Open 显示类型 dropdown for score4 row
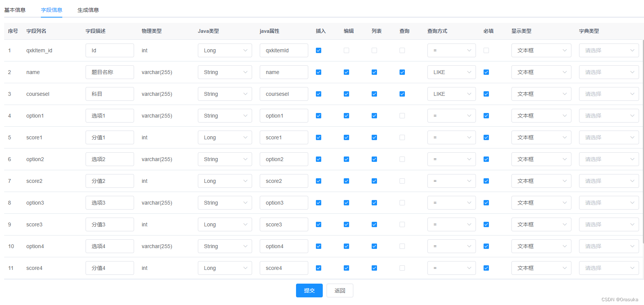The image size is (644, 305). [x=541, y=268]
